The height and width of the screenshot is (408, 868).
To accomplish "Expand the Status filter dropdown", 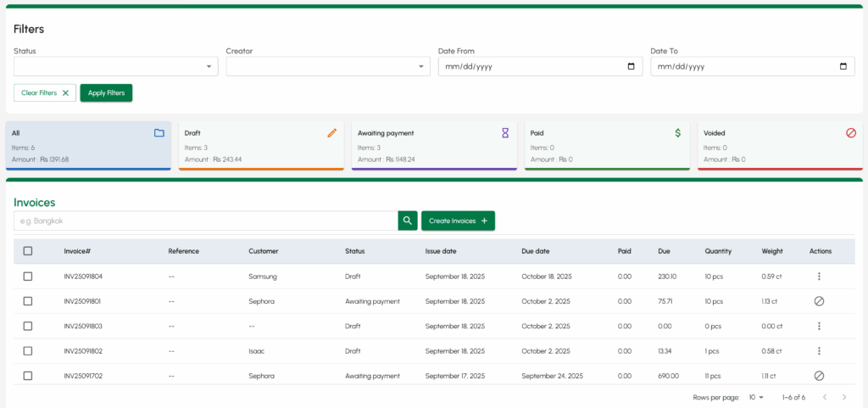I will pyautogui.click(x=116, y=67).
